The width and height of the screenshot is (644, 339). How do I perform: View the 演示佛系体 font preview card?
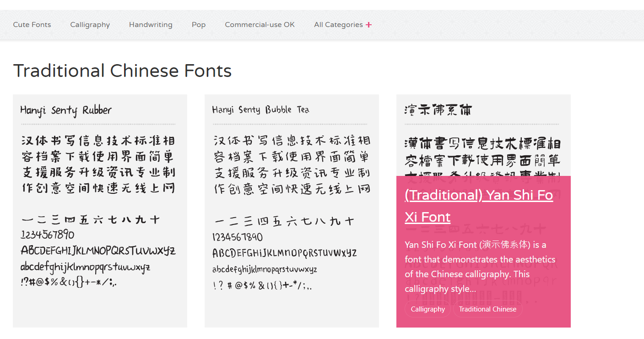483,137
